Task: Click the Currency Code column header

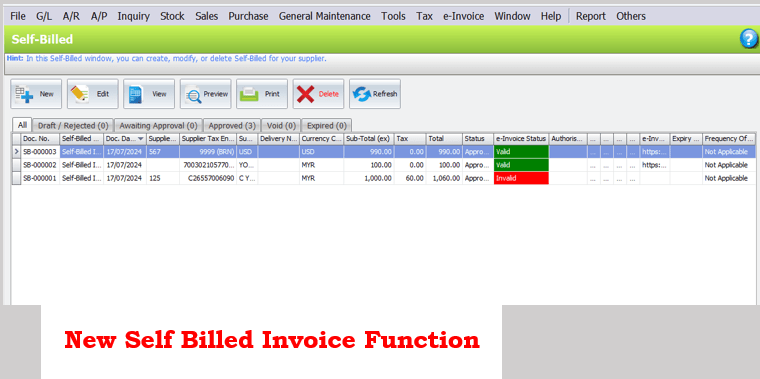Action: pyautogui.click(x=322, y=139)
